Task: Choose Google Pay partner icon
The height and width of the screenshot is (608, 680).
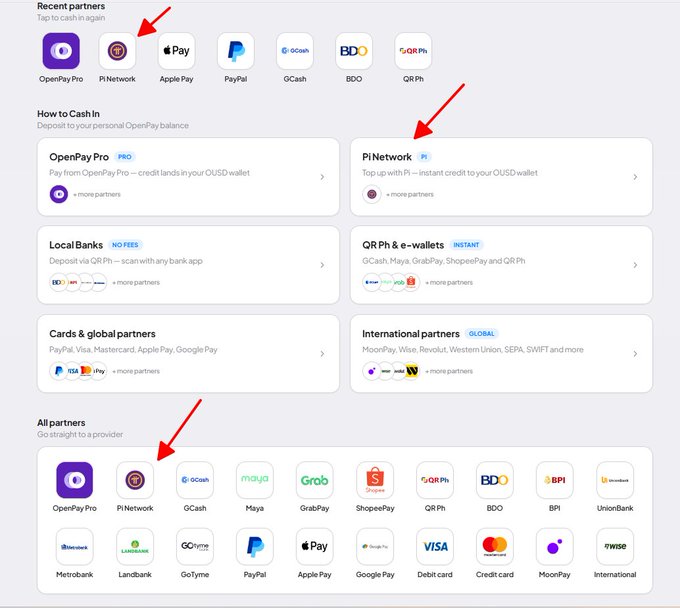Action: pyautogui.click(x=375, y=546)
